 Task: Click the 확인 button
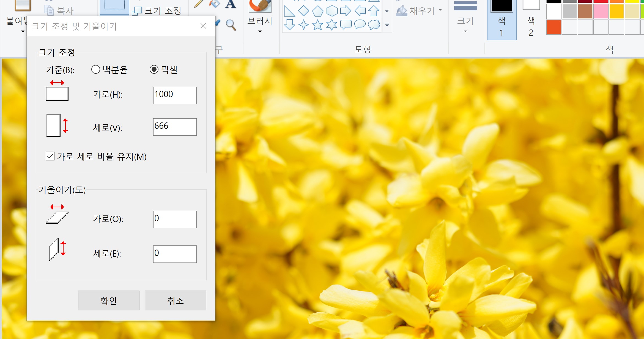pyautogui.click(x=109, y=300)
